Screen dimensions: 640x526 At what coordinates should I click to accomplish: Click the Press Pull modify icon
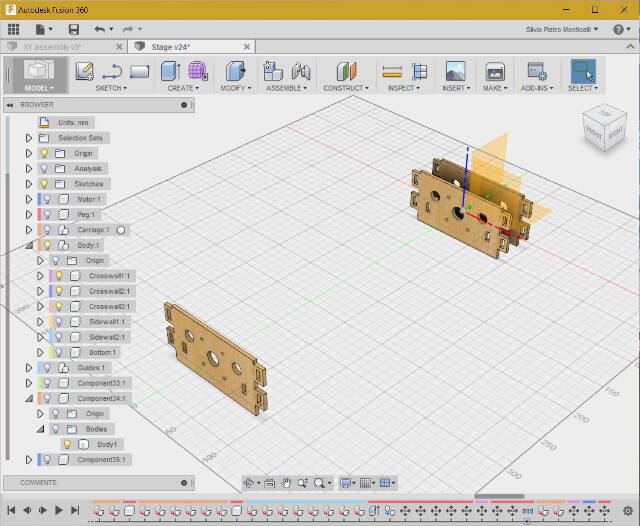click(236, 71)
